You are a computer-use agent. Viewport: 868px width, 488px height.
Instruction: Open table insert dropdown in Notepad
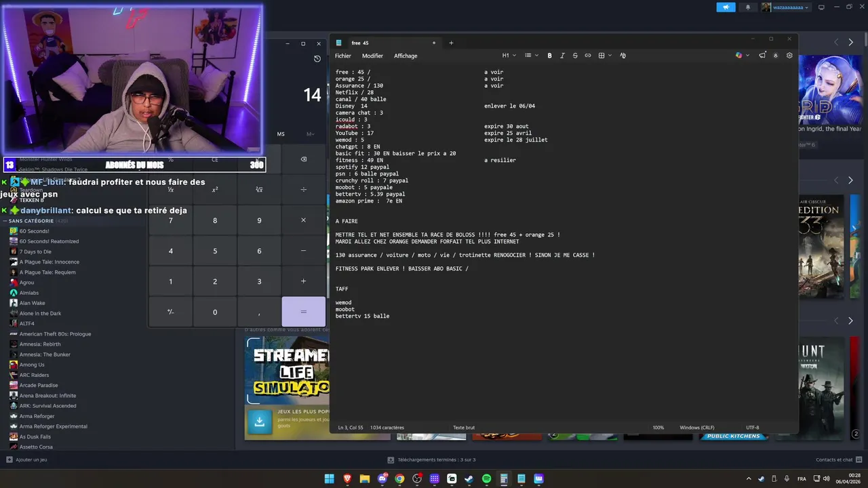[605, 56]
